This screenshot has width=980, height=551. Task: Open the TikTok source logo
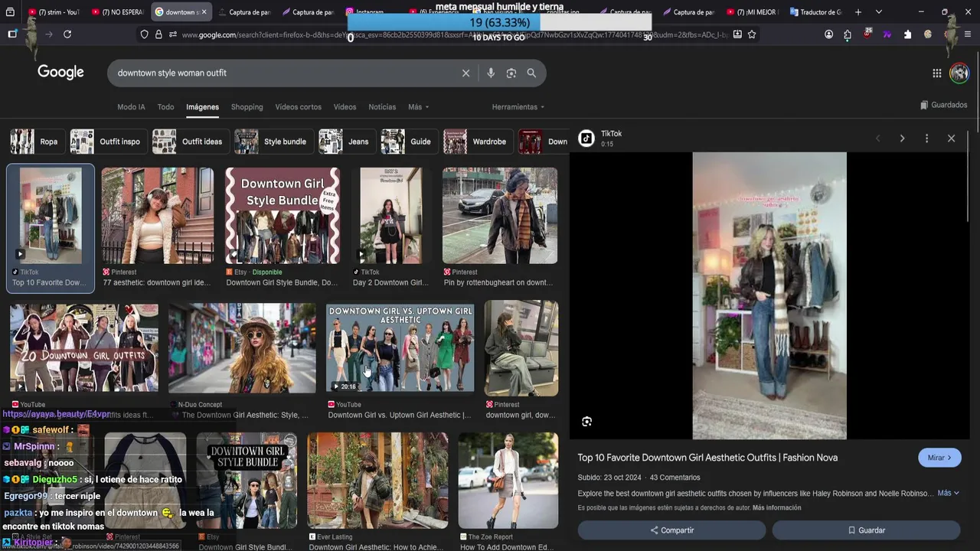(x=586, y=139)
